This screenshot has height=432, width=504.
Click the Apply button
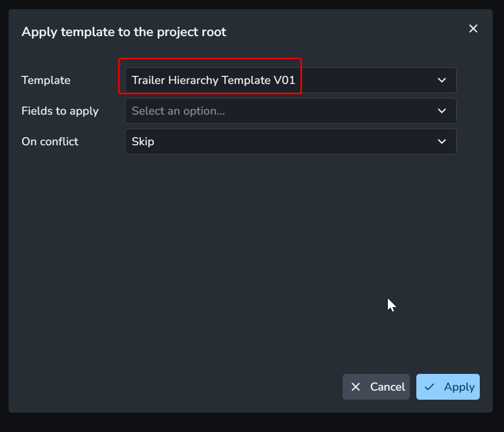448,387
